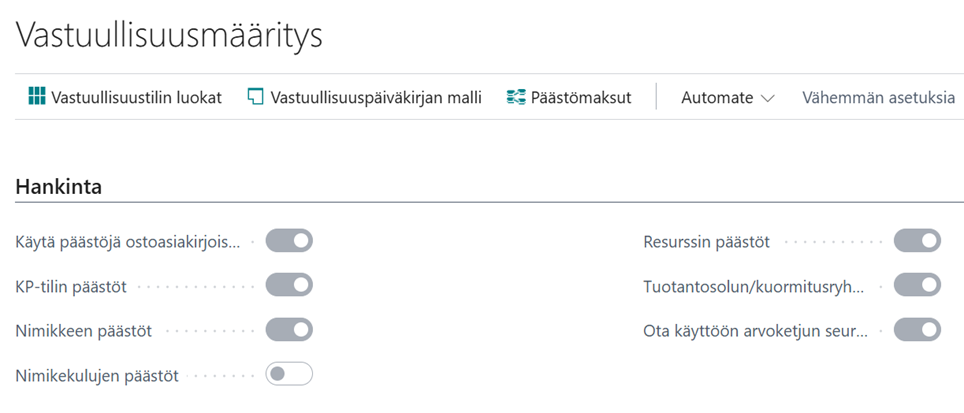Collapse the Hankinta section header
The width and height of the screenshot is (964, 413).
[59, 187]
